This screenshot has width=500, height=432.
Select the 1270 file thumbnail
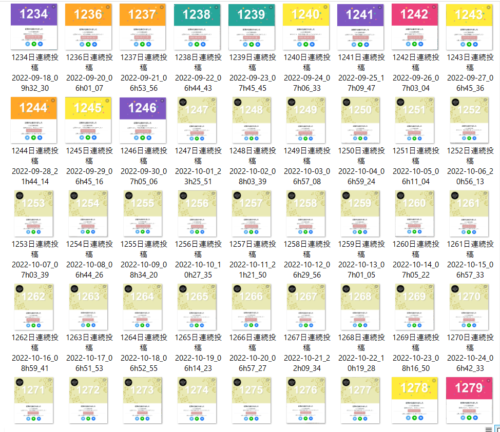pyautogui.click(x=469, y=307)
